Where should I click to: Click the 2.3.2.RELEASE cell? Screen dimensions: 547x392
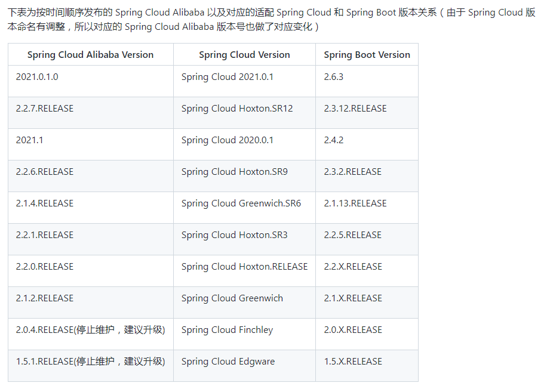[x=367, y=176]
